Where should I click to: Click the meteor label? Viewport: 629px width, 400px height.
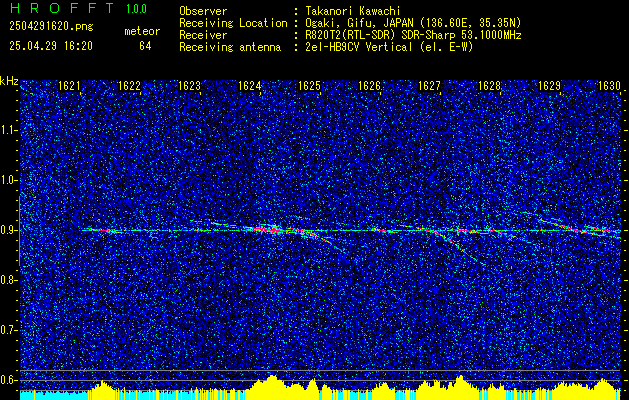click(142, 31)
